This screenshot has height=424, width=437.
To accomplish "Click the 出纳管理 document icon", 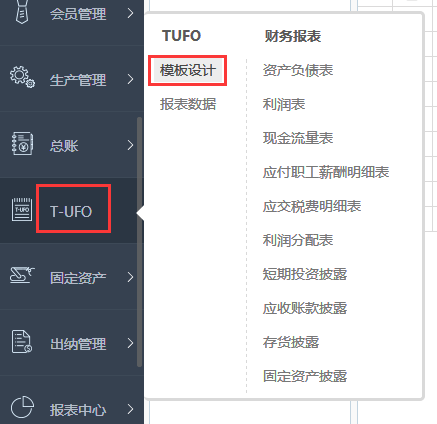I will point(22,341).
